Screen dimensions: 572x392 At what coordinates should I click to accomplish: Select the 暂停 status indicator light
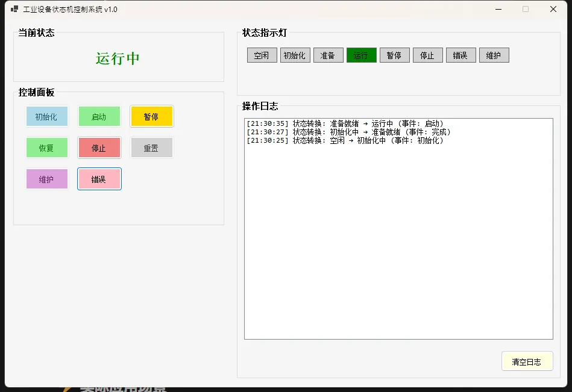point(394,55)
